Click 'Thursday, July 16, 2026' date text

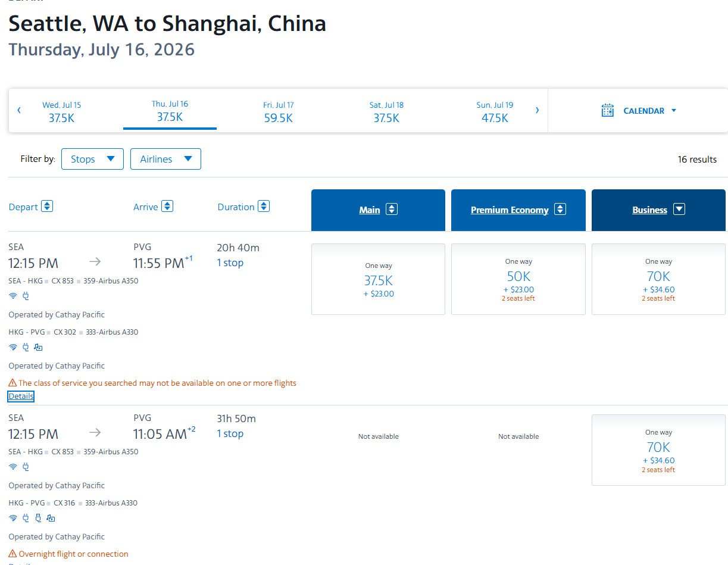102,49
